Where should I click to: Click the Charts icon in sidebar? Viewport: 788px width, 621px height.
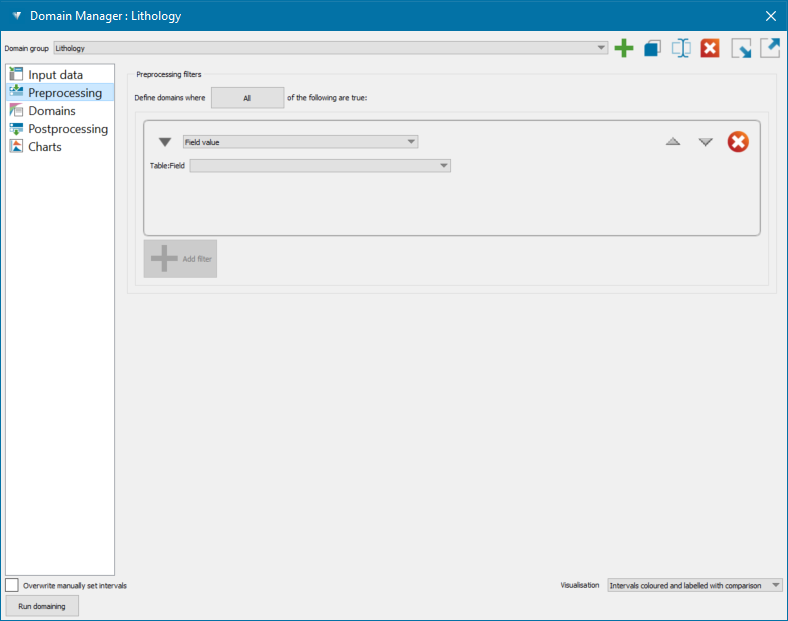[x=16, y=146]
